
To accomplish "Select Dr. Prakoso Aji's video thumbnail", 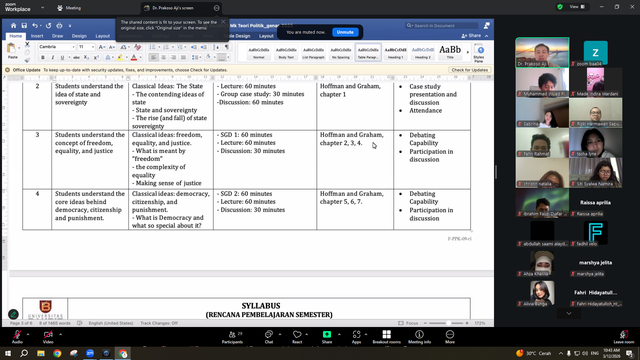I will pyautogui.click(x=542, y=52).
